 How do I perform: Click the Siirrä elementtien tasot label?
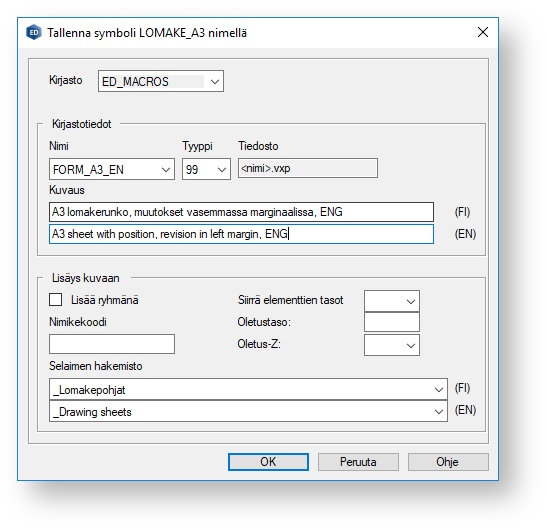[x=291, y=300]
